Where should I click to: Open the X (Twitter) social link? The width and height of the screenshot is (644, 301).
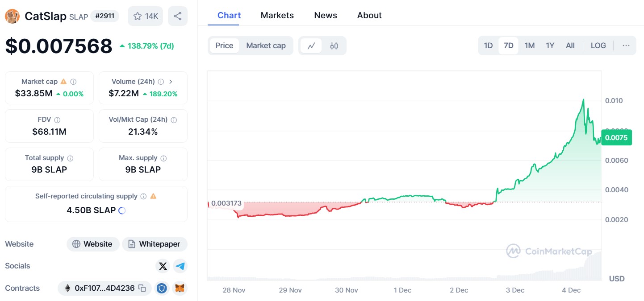click(x=163, y=266)
